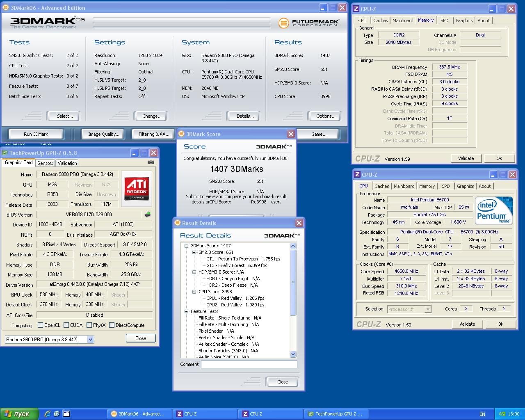Image resolution: width=525 pixels, height=420 pixels.
Task: Click the Comment input field
Action: pos(249,364)
